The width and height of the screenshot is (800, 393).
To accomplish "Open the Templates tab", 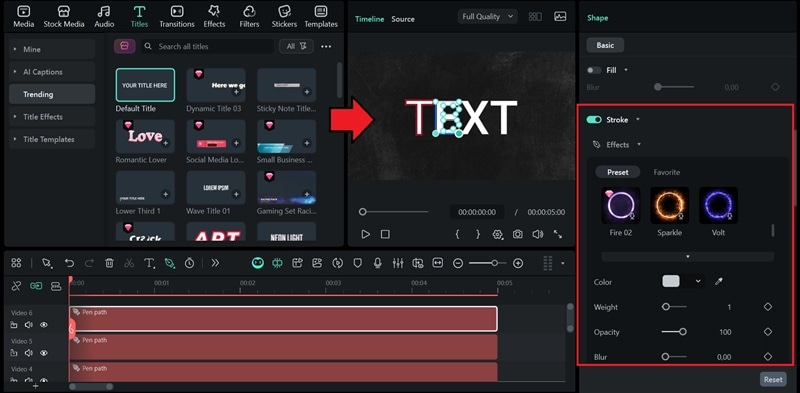I will tap(321, 17).
